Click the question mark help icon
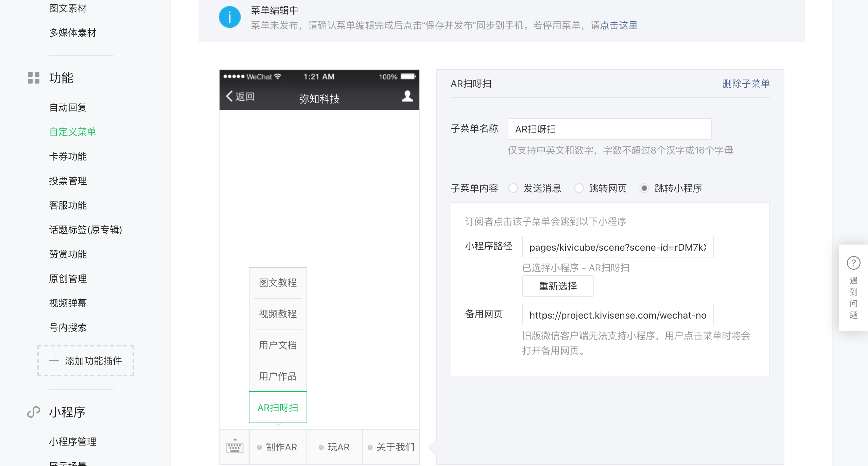 click(853, 263)
